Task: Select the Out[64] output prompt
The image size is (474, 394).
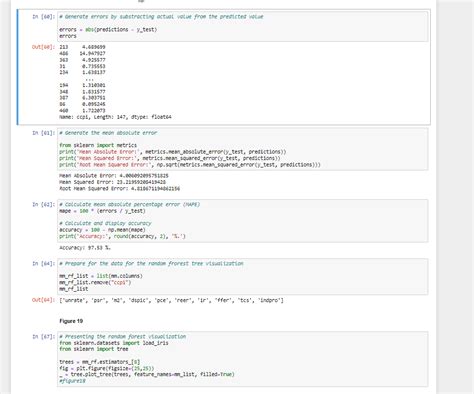Action: (43, 300)
